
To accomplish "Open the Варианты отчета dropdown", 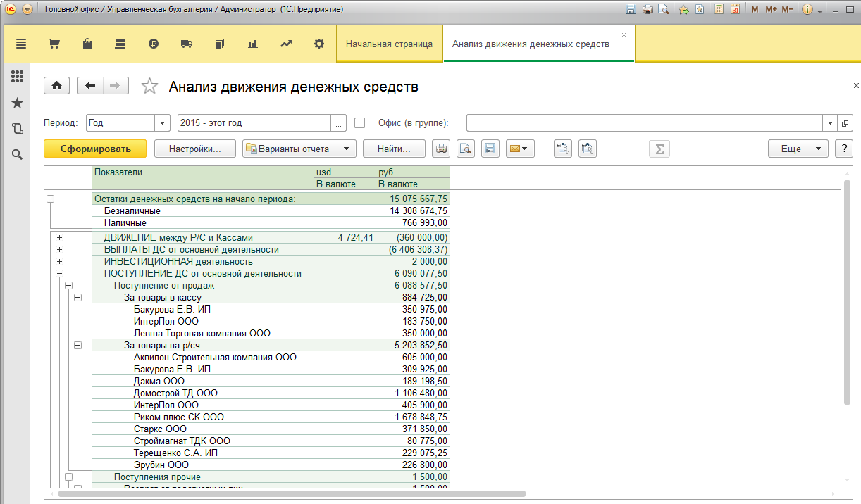I will [x=299, y=149].
